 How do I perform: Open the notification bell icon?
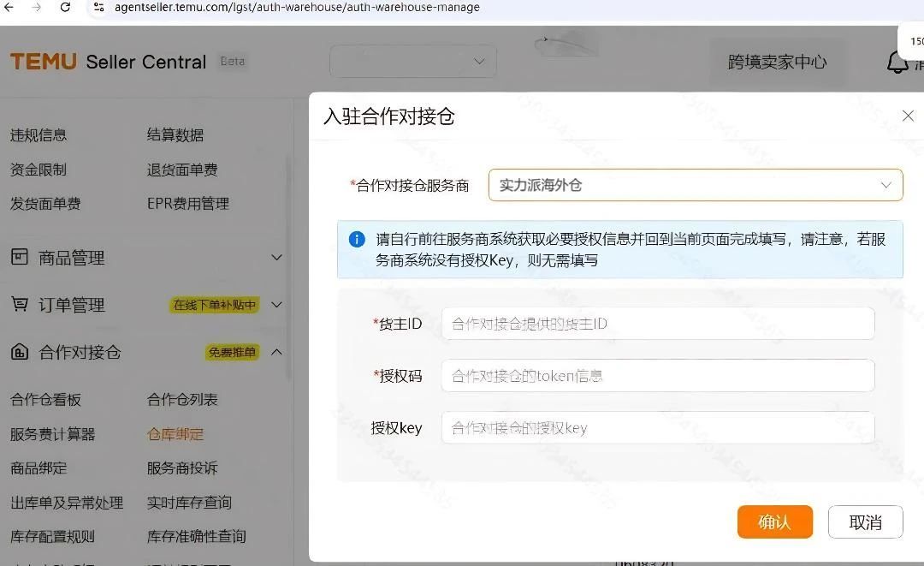pos(897,62)
